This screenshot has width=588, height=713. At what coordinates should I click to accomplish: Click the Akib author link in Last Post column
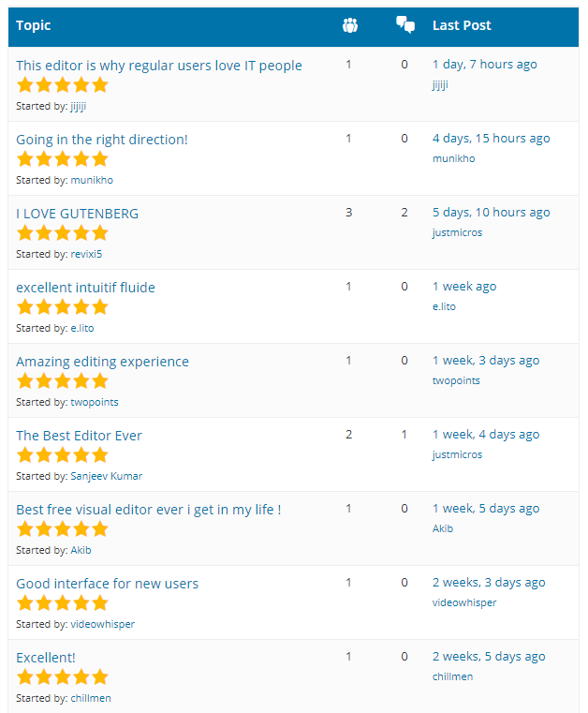(x=443, y=528)
